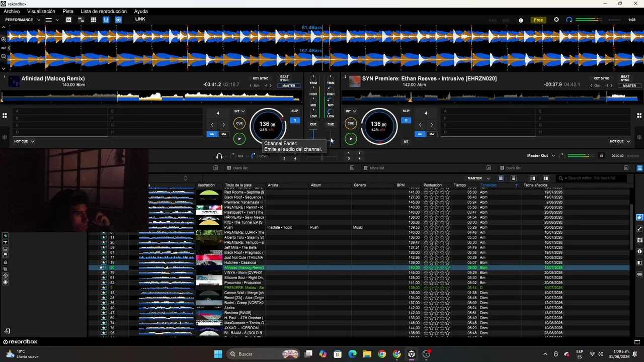Sort by Fecha añadida column header
644x362 pixels.
click(535, 185)
